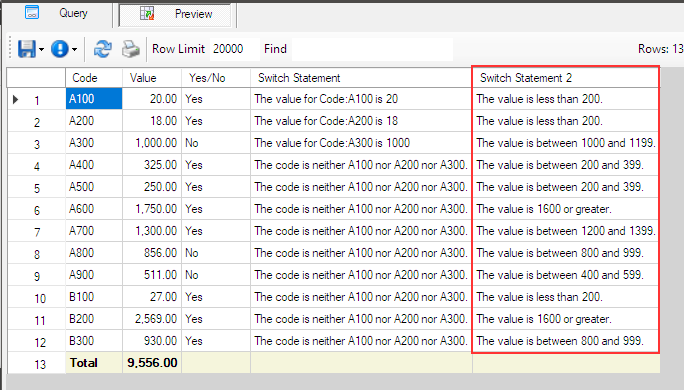Click 'The value is between 1200 and 1399.'

[566, 231]
